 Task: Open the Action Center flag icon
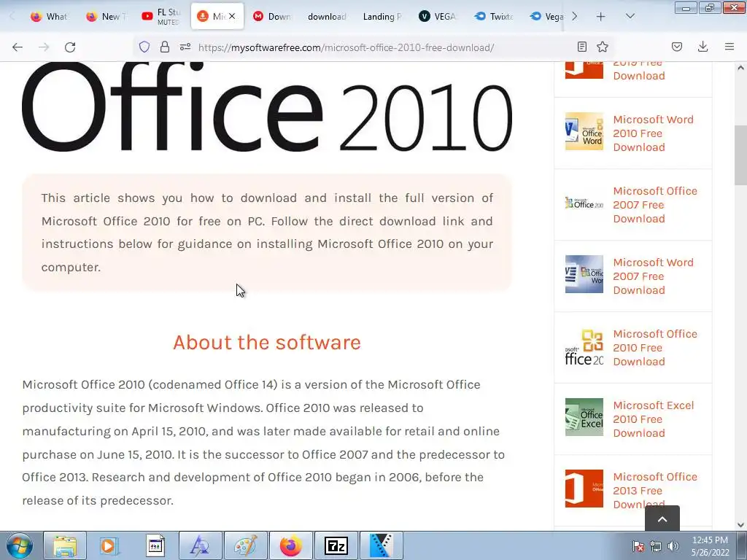[638, 546]
